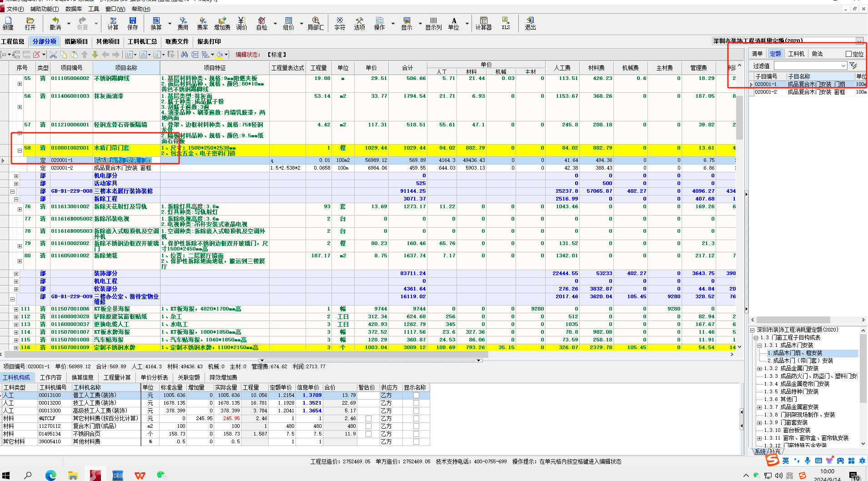Cut selected row with scissors icon
The width and height of the screenshot is (868, 481).
tap(53, 55)
